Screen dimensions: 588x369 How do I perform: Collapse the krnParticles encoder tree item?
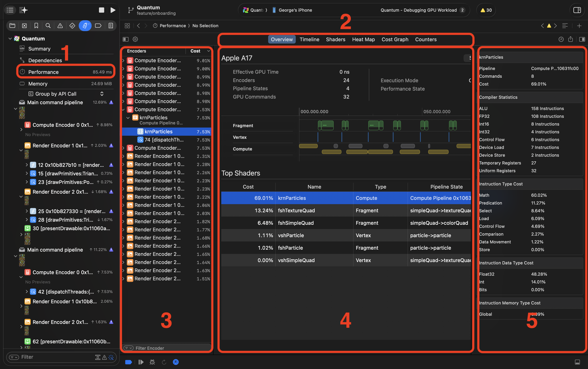(128, 118)
